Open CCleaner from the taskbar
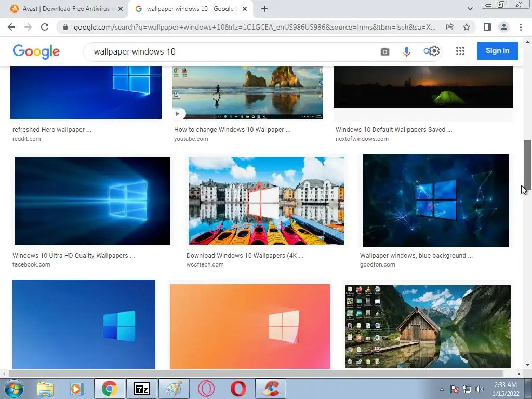The image size is (532, 399). [x=271, y=389]
